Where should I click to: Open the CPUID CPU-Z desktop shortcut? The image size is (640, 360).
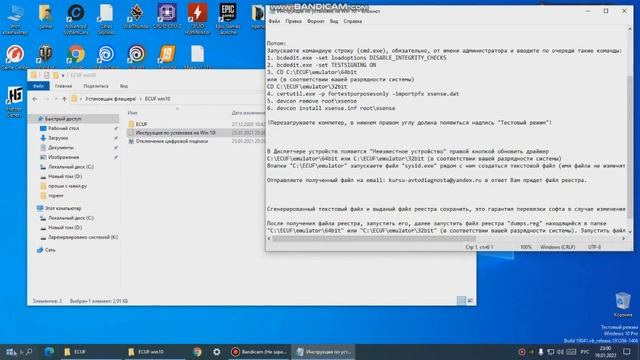tap(167, 17)
